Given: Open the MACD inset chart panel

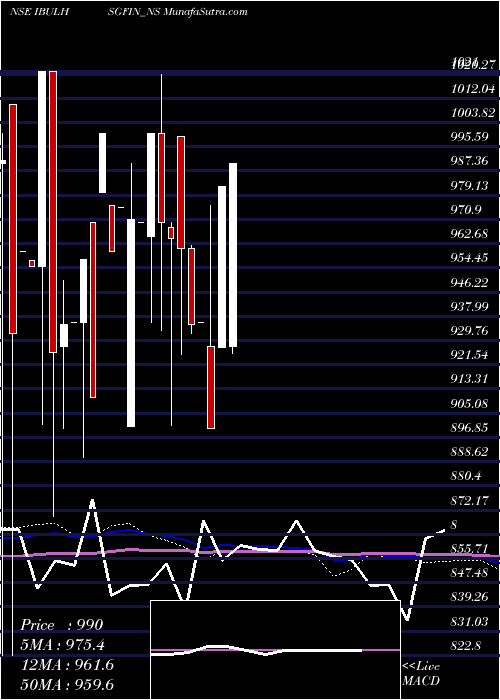Looking at the screenshot, I should click(x=275, y=650).
